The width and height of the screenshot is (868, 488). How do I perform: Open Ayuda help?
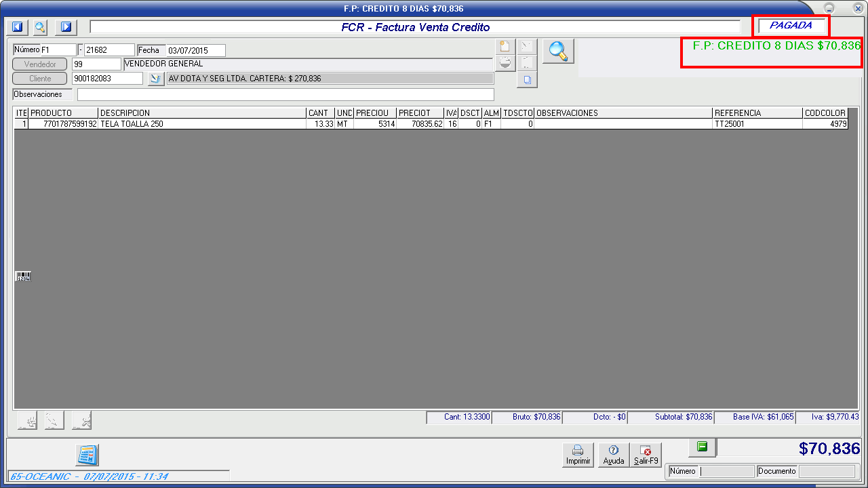coord(613,455)
